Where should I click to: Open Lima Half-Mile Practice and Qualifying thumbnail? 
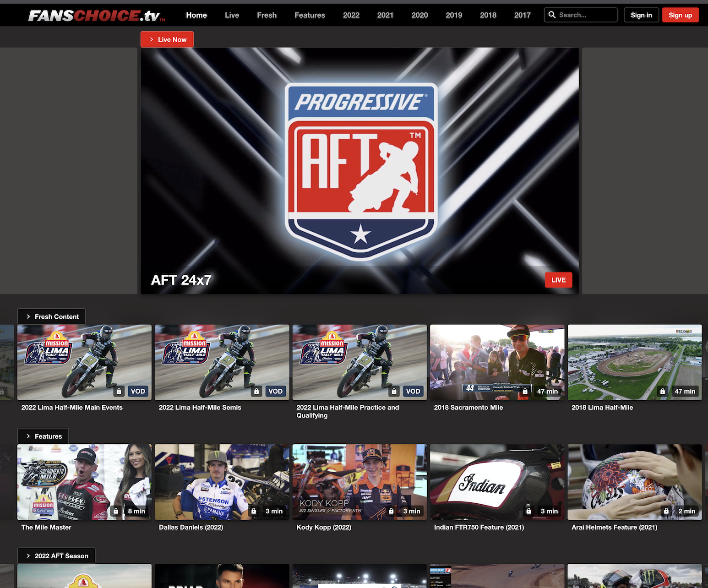[359, 362]
